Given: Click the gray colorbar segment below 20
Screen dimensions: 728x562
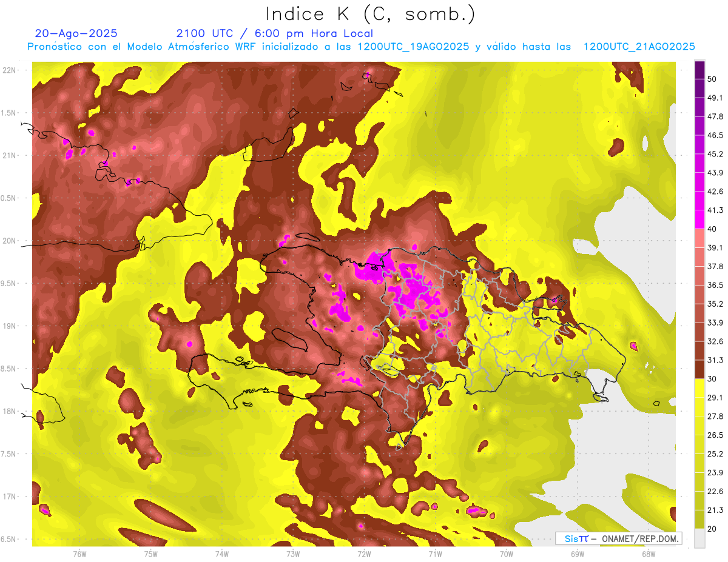Looking at the screenshot, I should click(x=699, y=538).
